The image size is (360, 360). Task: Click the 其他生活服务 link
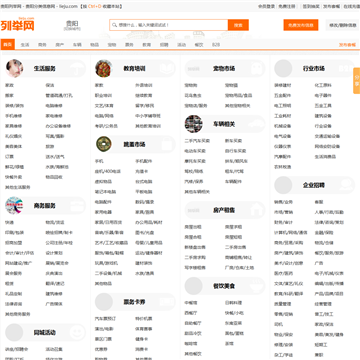pyautogui.click(x=18, y=187)
